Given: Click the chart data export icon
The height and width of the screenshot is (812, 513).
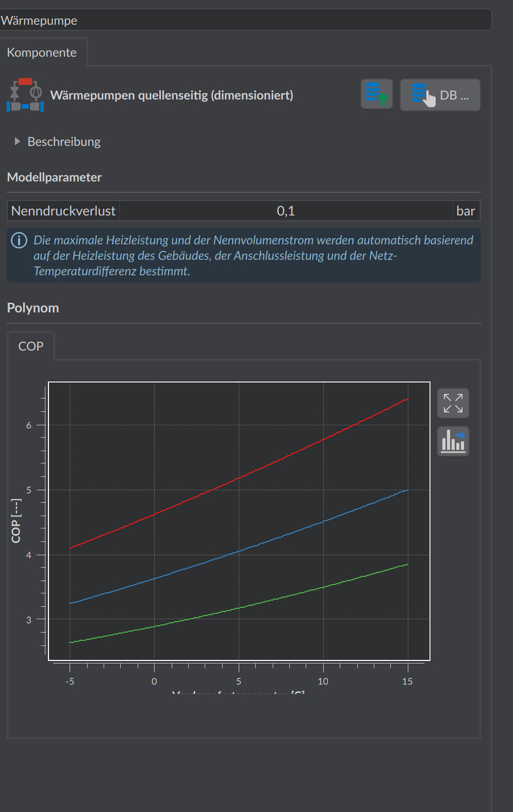Looking at the screenshot, I should pyautogui.click(x=453, y=441).
